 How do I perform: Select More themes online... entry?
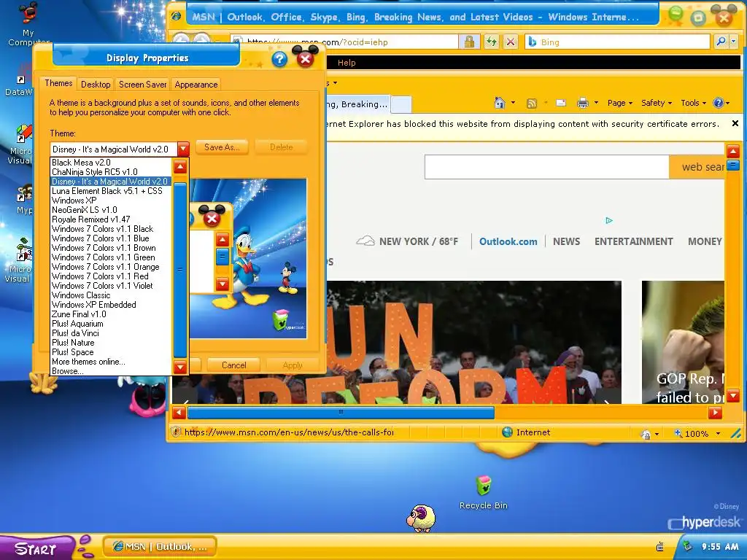pos(111,362)
